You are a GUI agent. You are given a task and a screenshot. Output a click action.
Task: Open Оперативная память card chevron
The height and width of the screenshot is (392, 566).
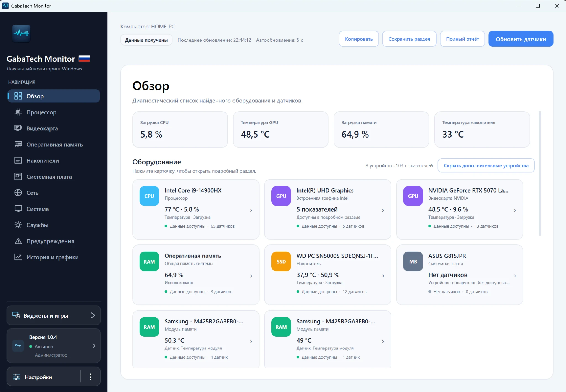[x=251, y=276]
